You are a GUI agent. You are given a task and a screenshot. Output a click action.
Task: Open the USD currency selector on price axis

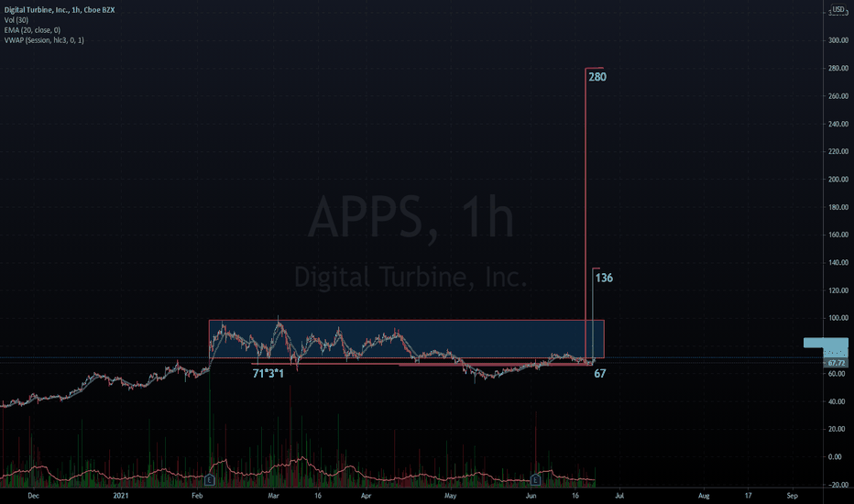(838, 9)
